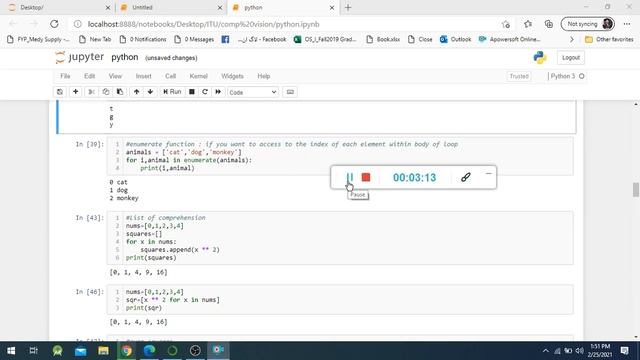
Task: Move the selected cell down
Action: click(150, 92)
